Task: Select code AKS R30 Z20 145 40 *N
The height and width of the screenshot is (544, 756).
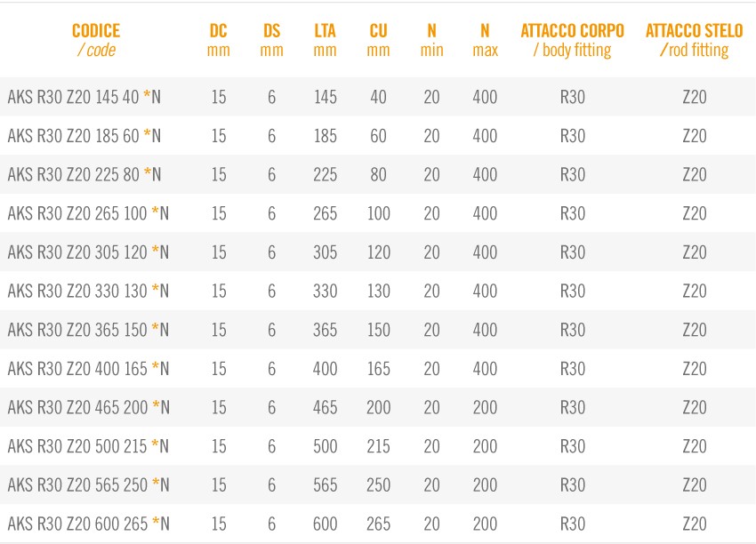Action: (x=84, y=97)
